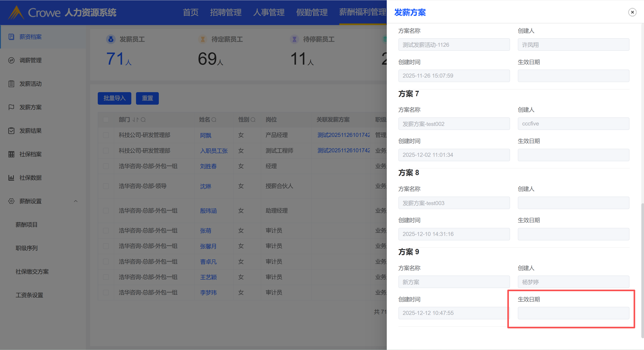Switch to 假勤管理 in top navigation
This screenshot has height=350, width=644.
(312, 12)
